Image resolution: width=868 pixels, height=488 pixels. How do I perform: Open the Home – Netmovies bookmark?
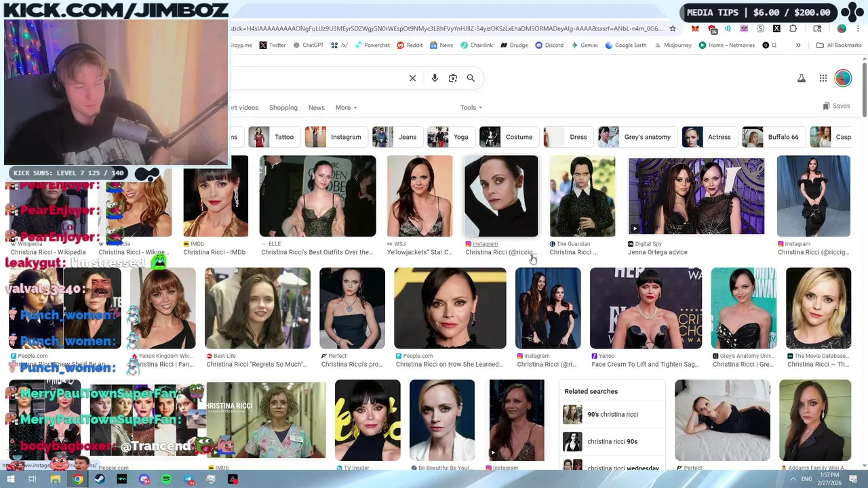[x=726, y=45]
